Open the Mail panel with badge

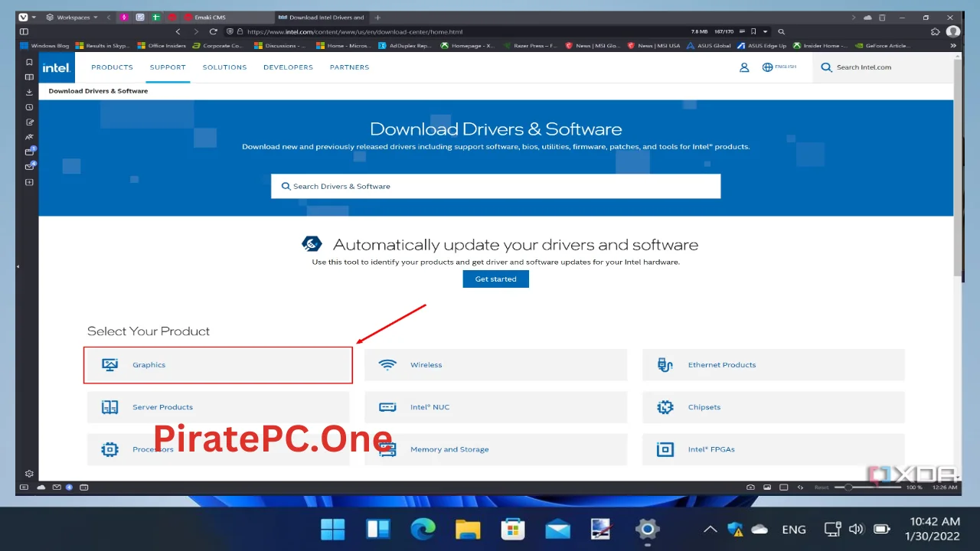click(x=29, y=167)
